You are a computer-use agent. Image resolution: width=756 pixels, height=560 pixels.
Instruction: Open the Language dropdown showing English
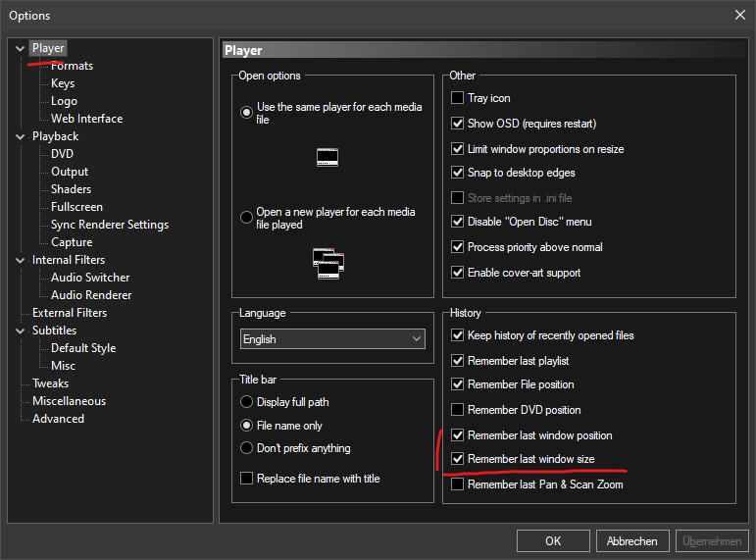point(332,339)
